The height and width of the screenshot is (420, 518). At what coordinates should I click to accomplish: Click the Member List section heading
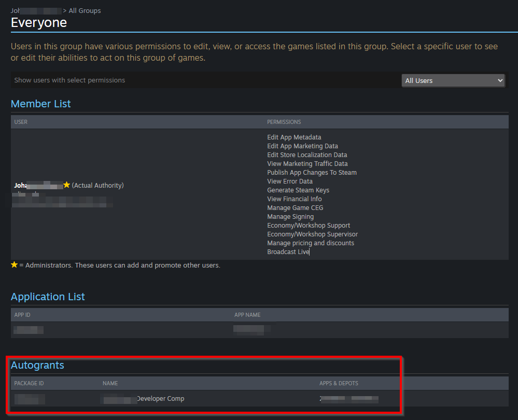click(x=40, y=104)
